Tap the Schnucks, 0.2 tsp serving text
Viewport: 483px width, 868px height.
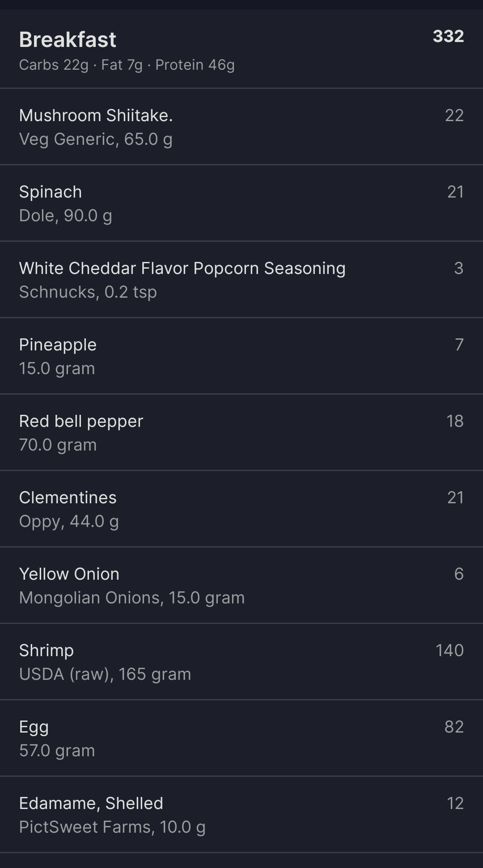[88, 292]
